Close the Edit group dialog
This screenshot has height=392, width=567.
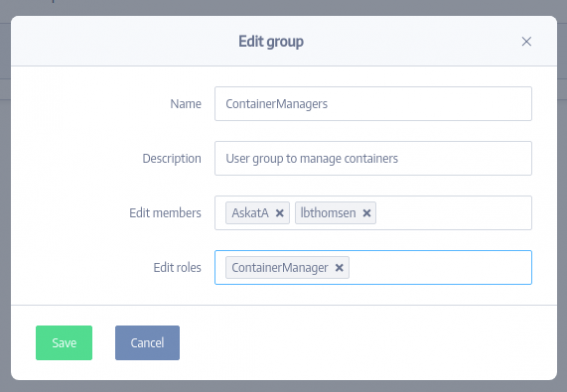coord(526,42)
